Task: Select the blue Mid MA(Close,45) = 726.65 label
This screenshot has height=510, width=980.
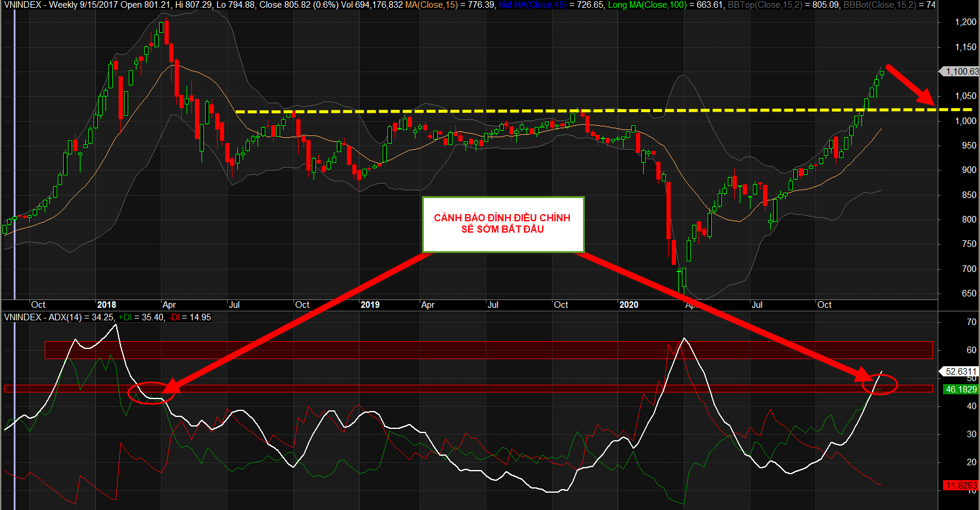Action: pyautogui.click(x=551, y=5)
